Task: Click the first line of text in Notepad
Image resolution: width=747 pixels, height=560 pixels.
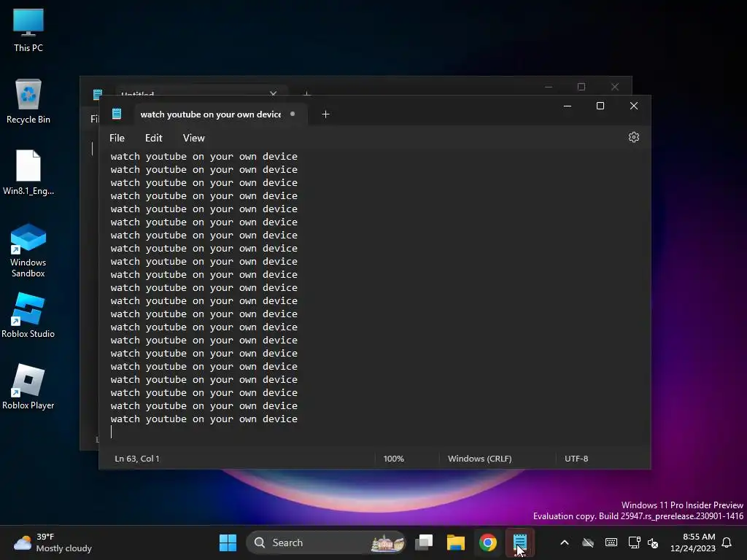Action: (x=204, y=157)
